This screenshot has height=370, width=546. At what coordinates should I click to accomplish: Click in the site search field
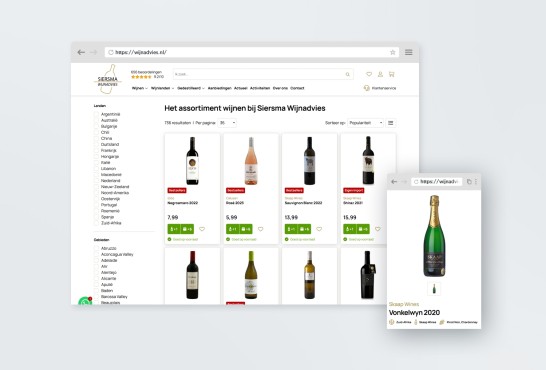tap(263, 74)
